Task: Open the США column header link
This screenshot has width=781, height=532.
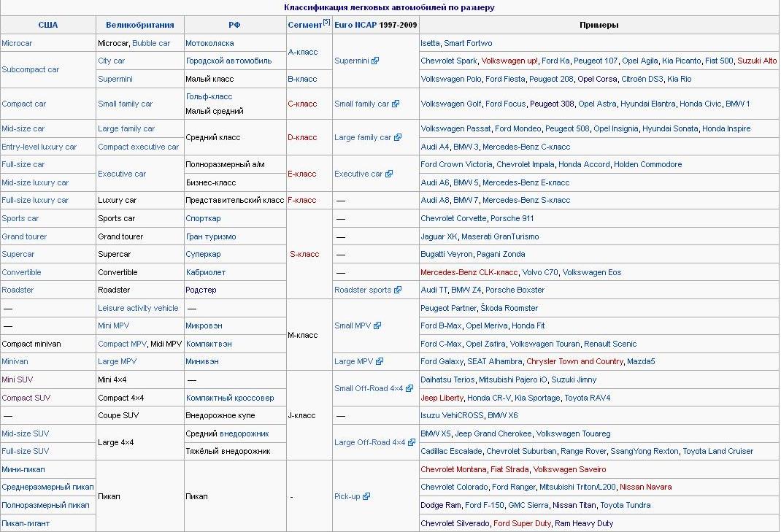Action: pos(48,25)
